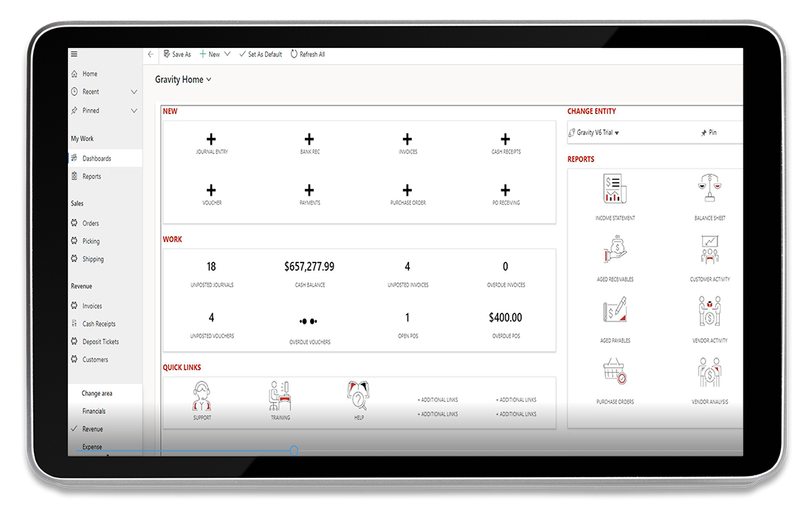The width and height of the screenshot is (812, 531).
Task: Select the Financials area
Action: (94, 411)
